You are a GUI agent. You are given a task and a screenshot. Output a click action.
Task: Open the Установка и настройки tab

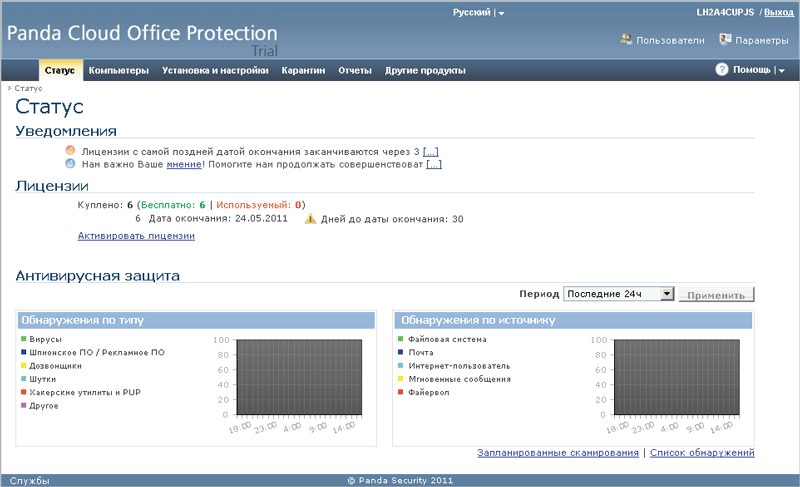tap(215, 70)
